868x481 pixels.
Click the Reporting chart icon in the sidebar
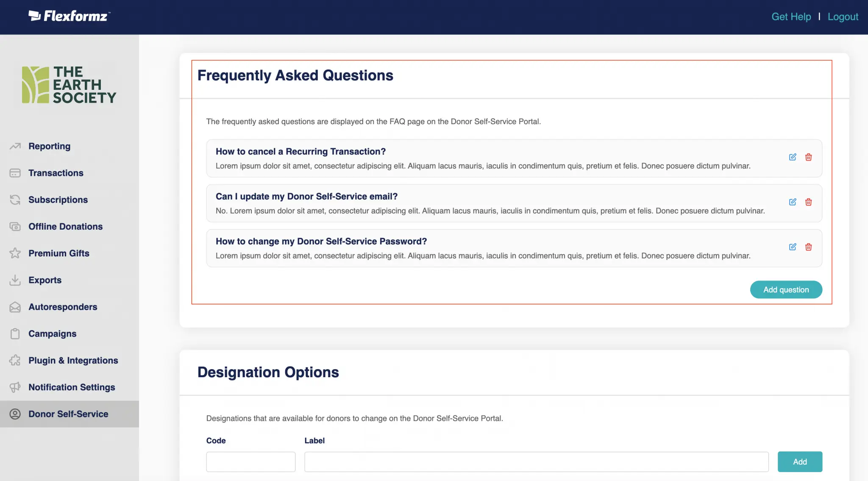coord(15,146)
